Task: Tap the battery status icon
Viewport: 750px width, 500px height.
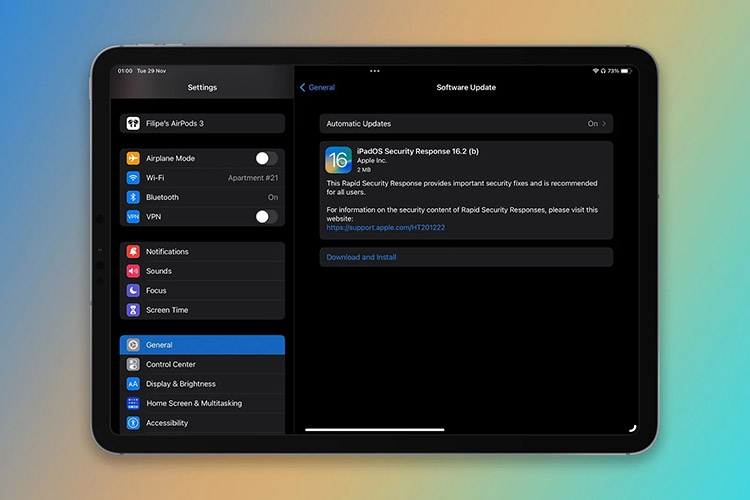Action: coord(626,71)
